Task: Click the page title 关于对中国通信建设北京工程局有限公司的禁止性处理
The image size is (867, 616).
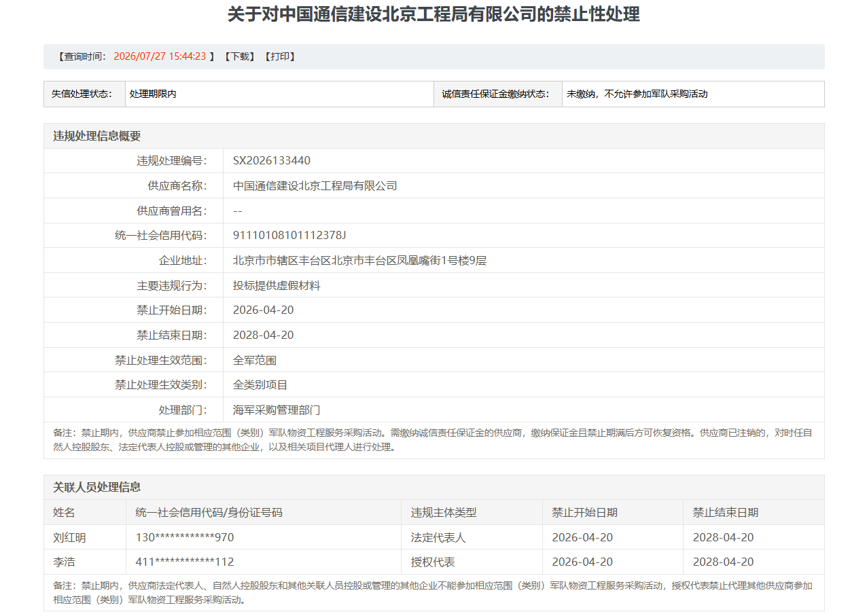Action: tap(433, 14)
